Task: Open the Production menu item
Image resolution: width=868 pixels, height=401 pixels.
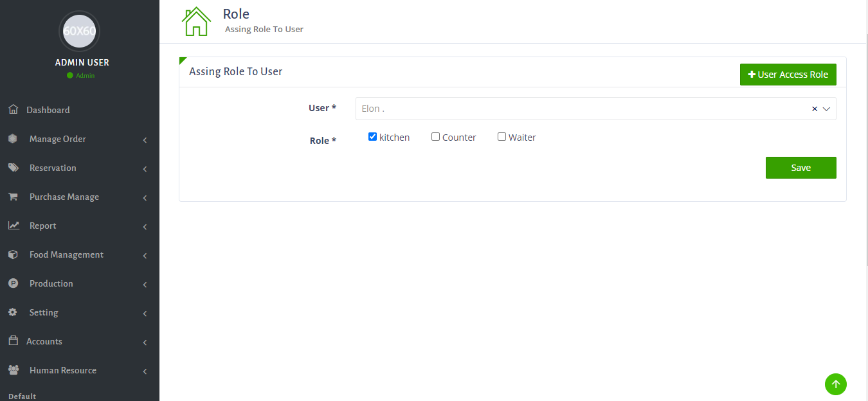Action: 51,283
